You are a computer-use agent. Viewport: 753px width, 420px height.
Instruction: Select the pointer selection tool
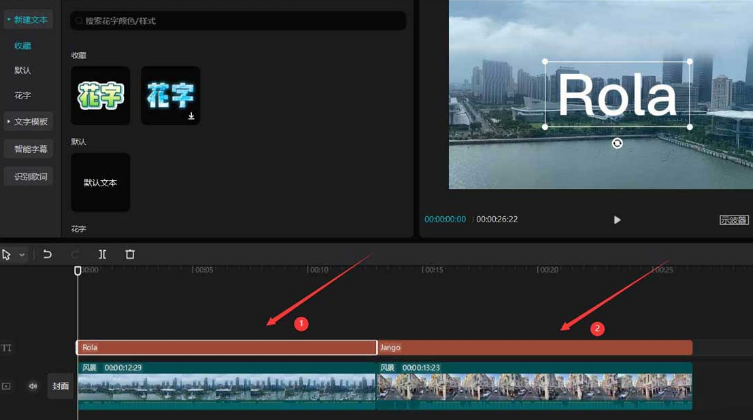[x=6, y=254]
